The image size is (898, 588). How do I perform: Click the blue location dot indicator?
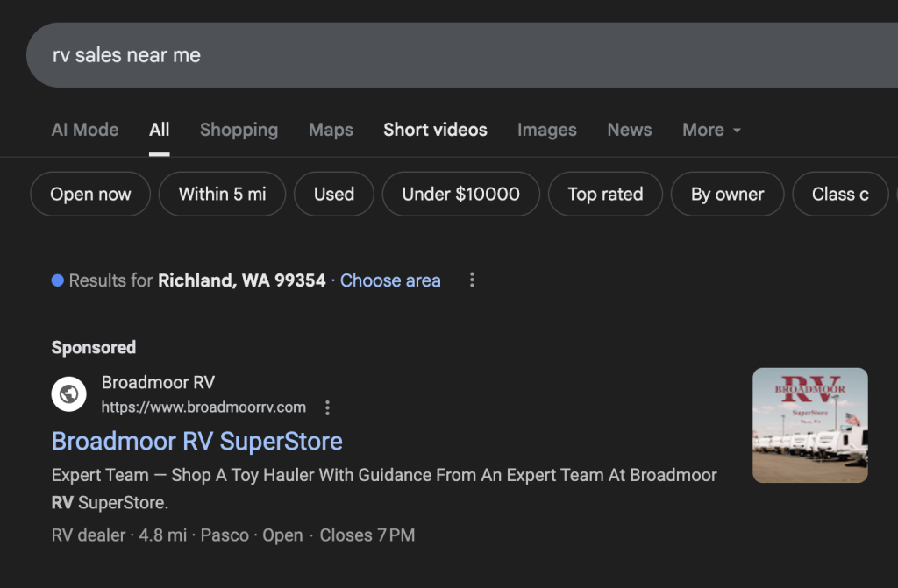click(58, 280)
